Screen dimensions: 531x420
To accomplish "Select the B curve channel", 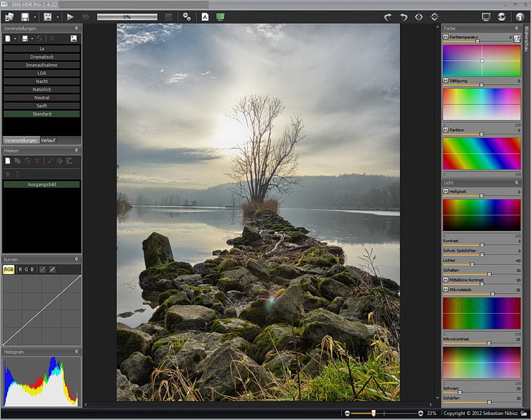I will pos(32,270).
